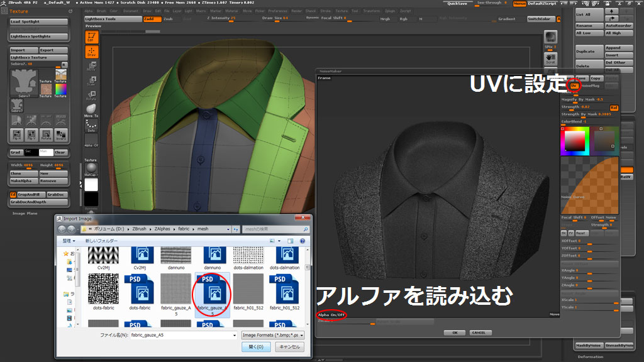Screen dimensions: 644x362
Task: Click the キャンセル cancel button
Action: (x=289, y=347)
